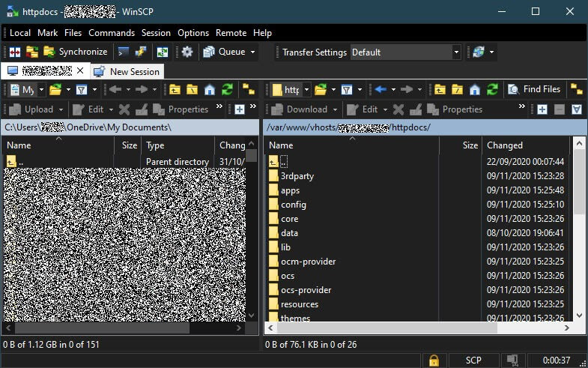Open Transfer Settings Default combo box
This screenshot has height=368, width=588.
point(405,52)
